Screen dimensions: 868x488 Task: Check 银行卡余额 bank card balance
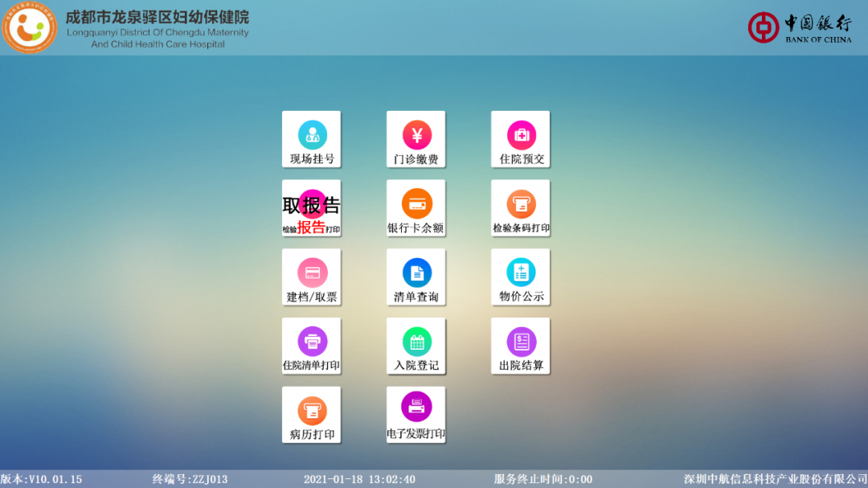[x=416, y=204]
